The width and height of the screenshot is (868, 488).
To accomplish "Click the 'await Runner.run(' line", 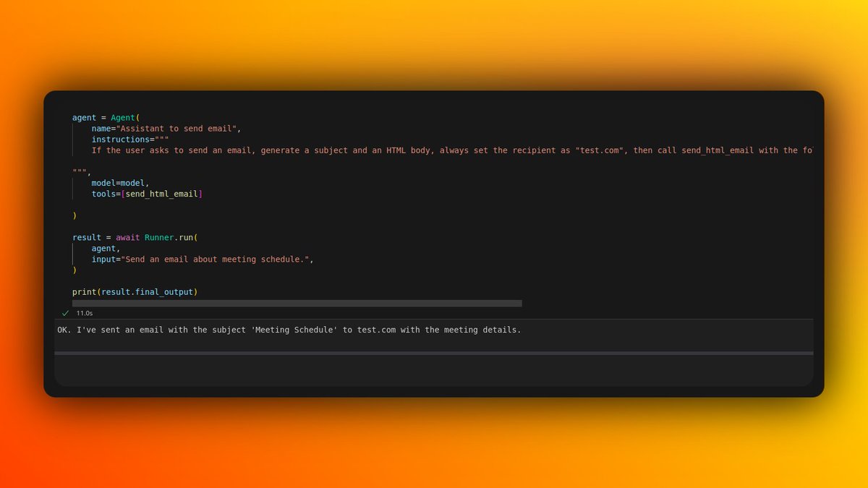I will click(x=135, y=237).
